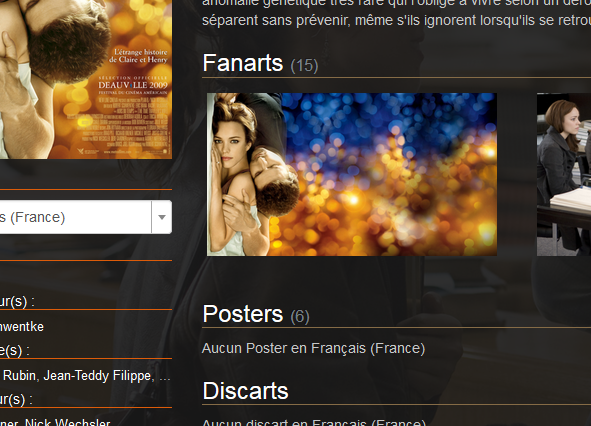591x426 pixels.
Task: Open the woman at desk fanart
Action: [x=564, y=174]
